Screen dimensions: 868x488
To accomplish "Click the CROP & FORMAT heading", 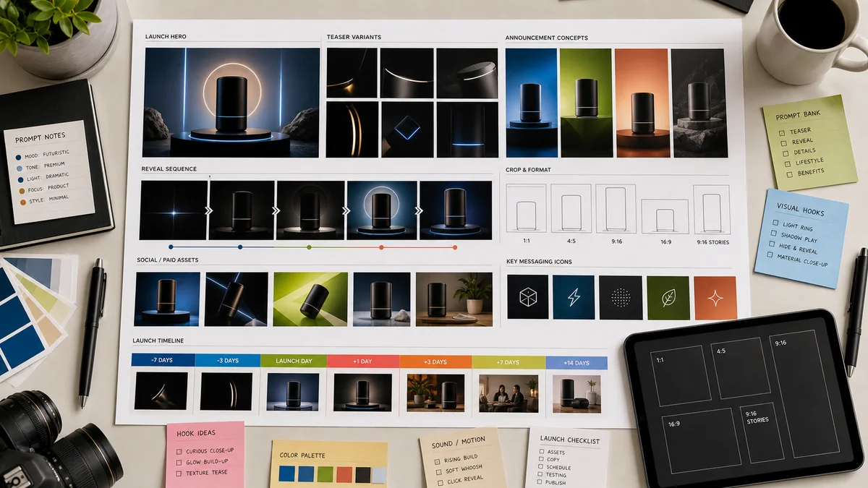I will (x=529, y=170).
